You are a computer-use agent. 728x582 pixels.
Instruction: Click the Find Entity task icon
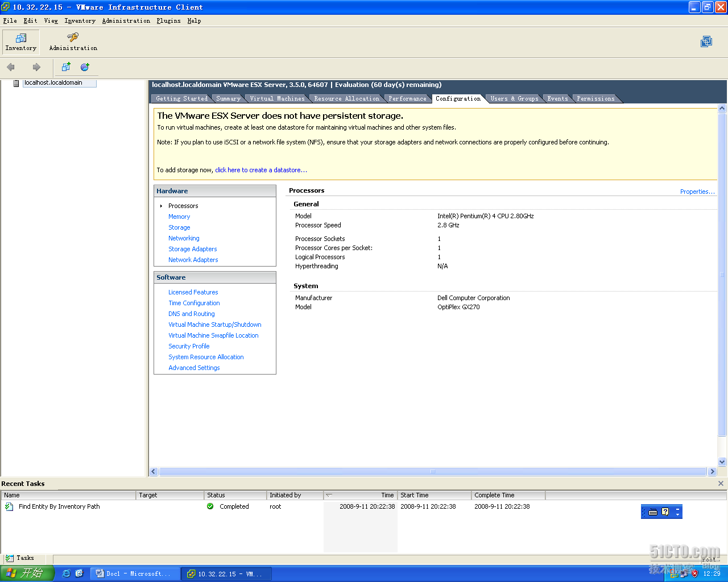pyautogui.click(x=9, y=506)
